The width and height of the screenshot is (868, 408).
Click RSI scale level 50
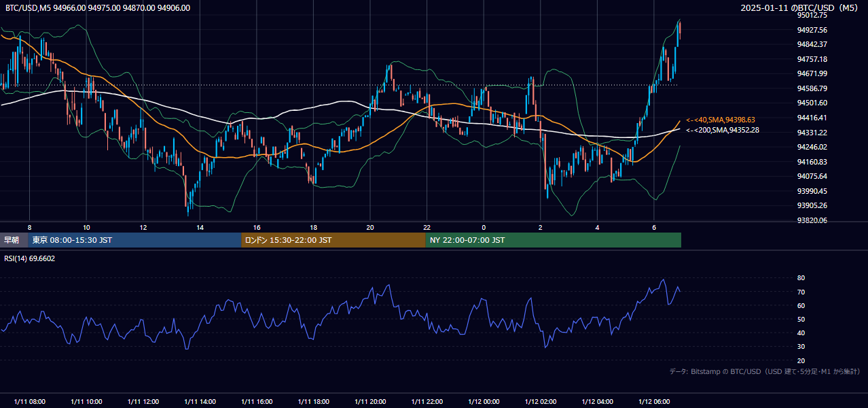(x=801, y=319)
